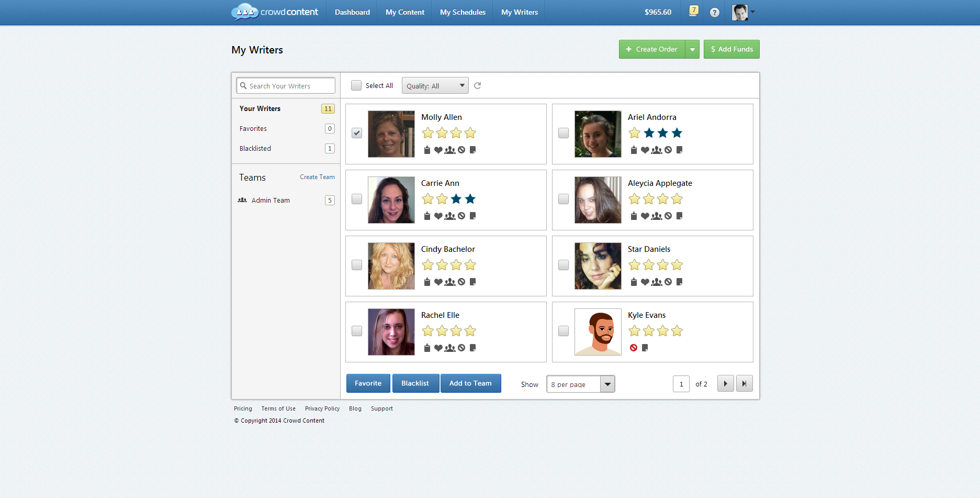Open the notifications icon showing 7

[x=693, y=11]
